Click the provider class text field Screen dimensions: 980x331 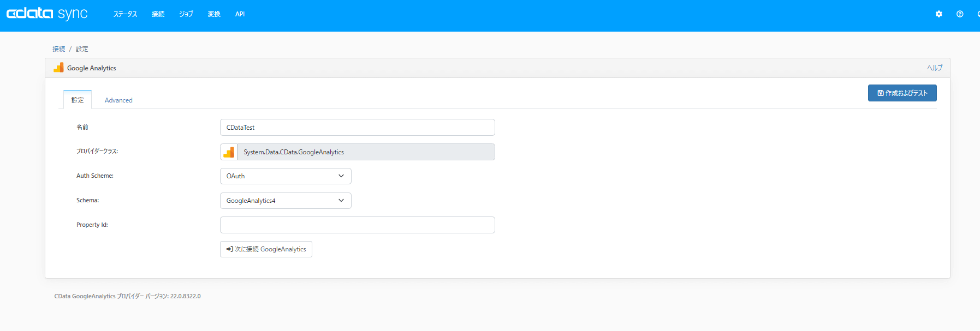point(366,152)
